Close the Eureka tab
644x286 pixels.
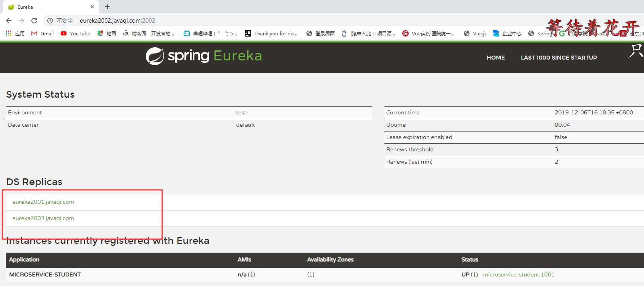92,7
